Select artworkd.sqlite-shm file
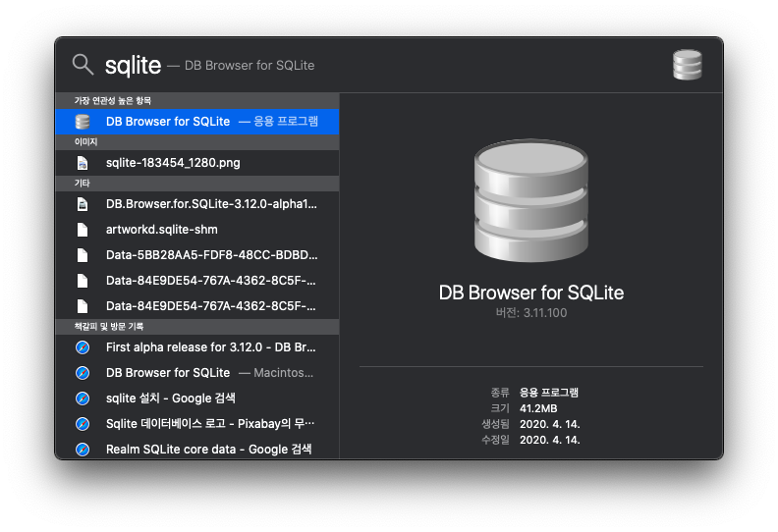Screen dimensions: 778x532 [x=197, y=230]
